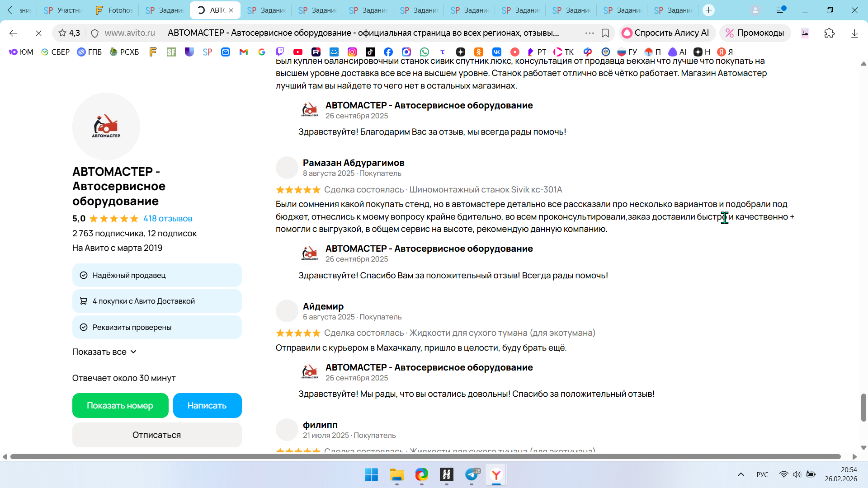The image size is (868, 488).
Task: Open the Twitch bookmark icon
Action: 280,52
